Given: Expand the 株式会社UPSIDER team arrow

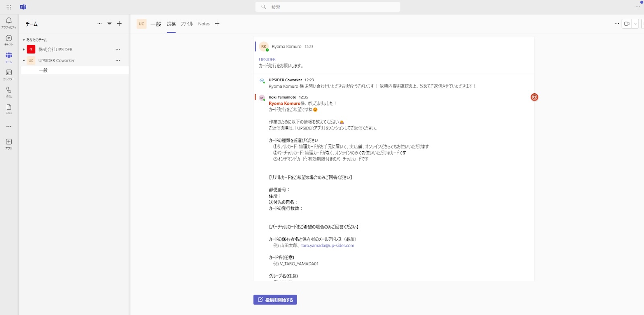Looking at the screenshot, I should tap(24, 49).
